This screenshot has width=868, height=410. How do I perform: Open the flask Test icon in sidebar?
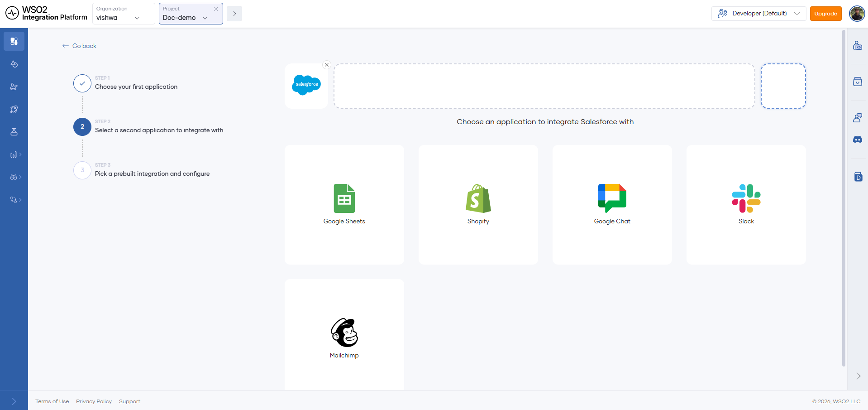tap(14, 132)
